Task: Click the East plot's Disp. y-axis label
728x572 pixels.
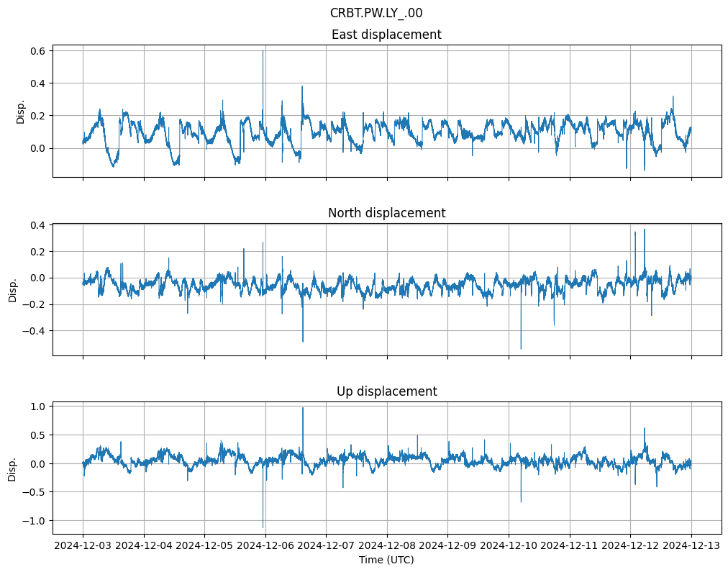Action: 21,112
